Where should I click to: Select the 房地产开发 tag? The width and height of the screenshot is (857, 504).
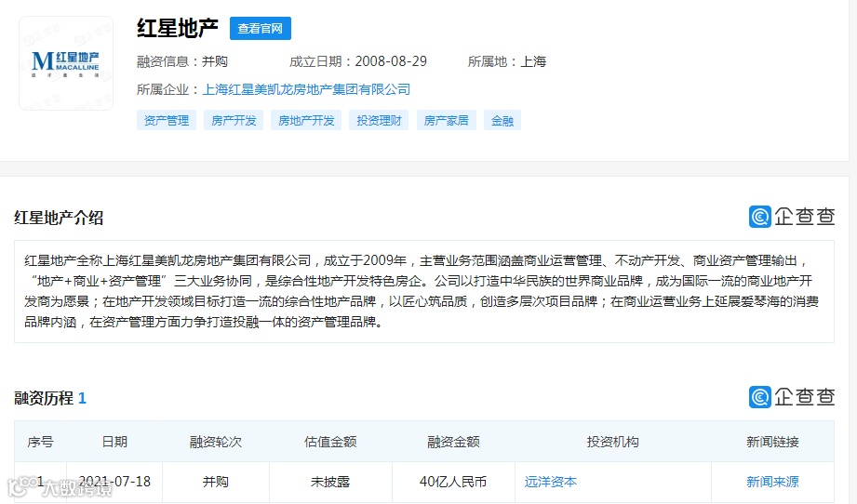306,121
